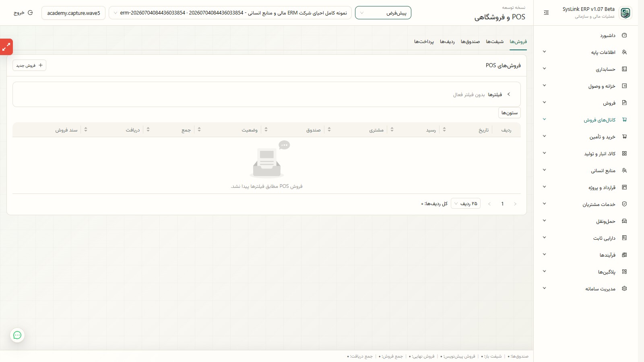Click the ستون‌ها columns button
644x362 pixels.
coord(510,113)
